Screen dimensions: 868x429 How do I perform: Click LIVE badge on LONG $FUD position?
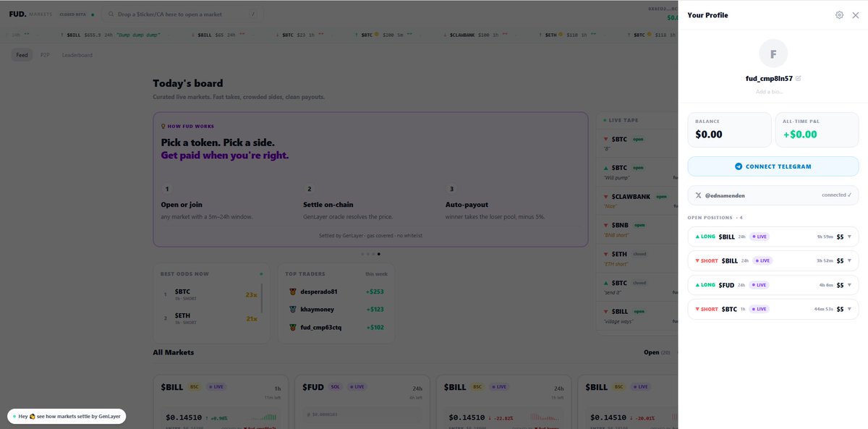[759, 285]
